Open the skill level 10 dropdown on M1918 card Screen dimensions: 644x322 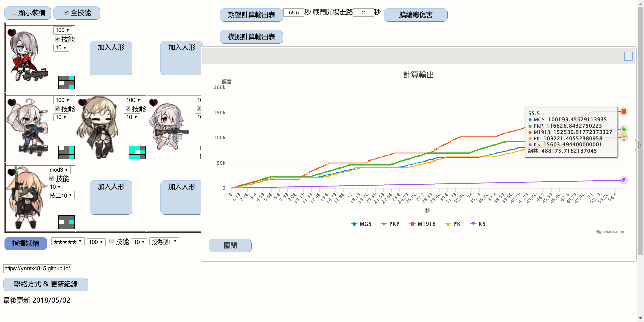coord(55,187)
